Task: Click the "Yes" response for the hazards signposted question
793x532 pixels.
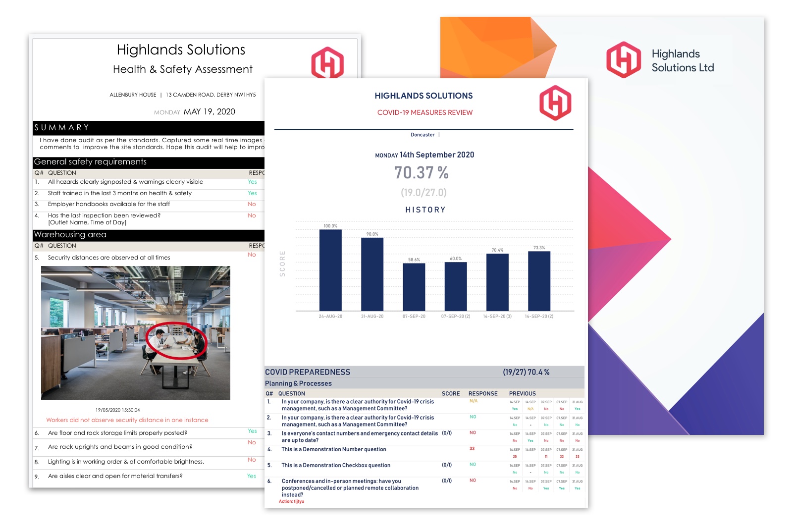Action: 252,182
